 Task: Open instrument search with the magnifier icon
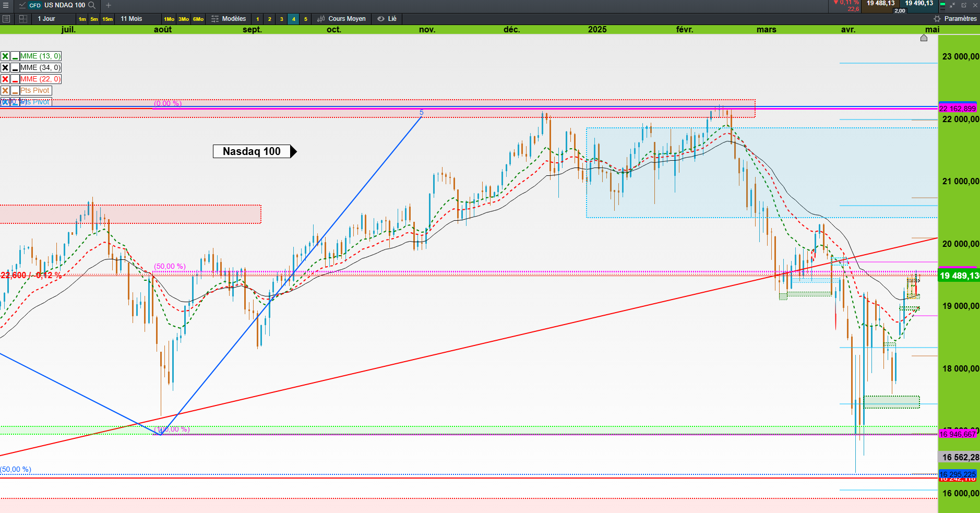(92, 5)
